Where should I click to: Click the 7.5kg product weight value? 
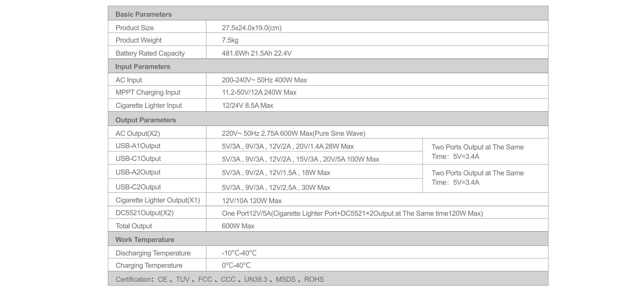(x=230, y=40)
